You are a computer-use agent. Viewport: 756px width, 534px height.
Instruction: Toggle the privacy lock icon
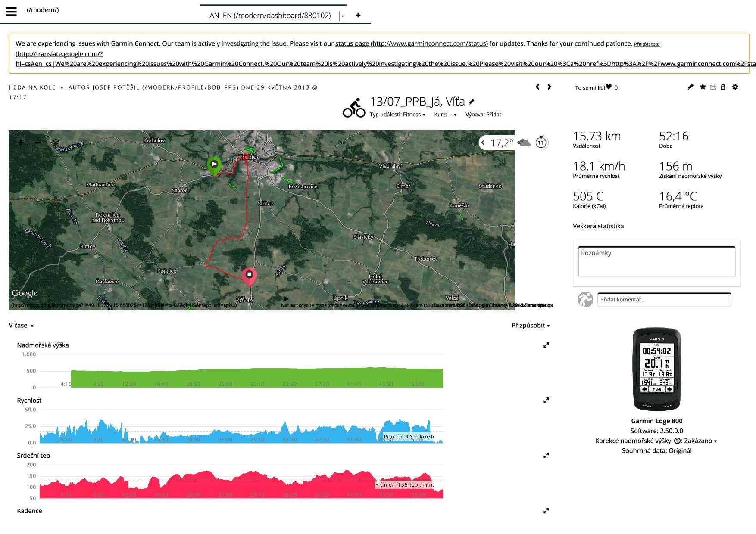[x=723, y=87]
